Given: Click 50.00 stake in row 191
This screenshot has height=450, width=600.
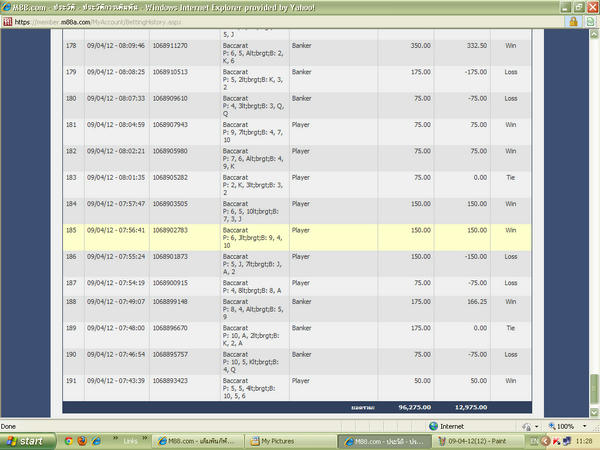Looking at the screenshot, I should pos(422,381).
